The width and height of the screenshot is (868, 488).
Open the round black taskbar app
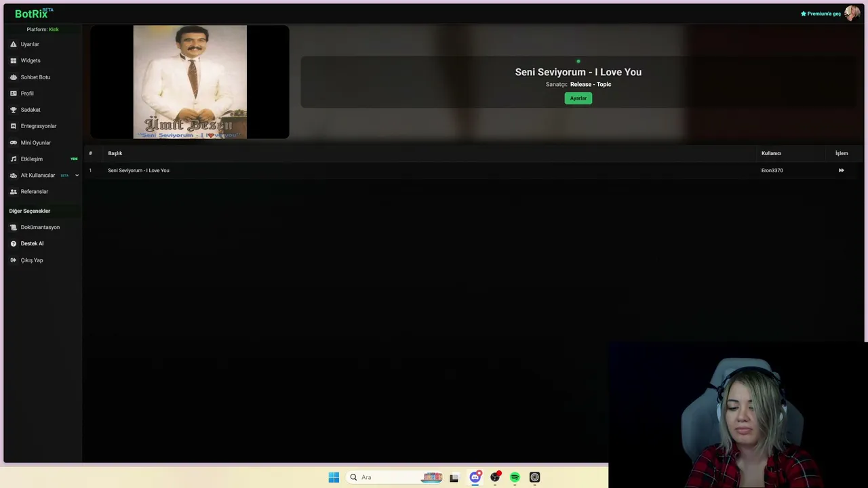pos(534,477)
